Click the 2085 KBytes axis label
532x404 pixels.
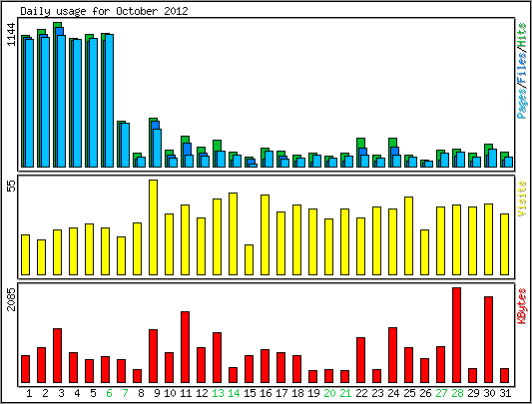(11, 299)
